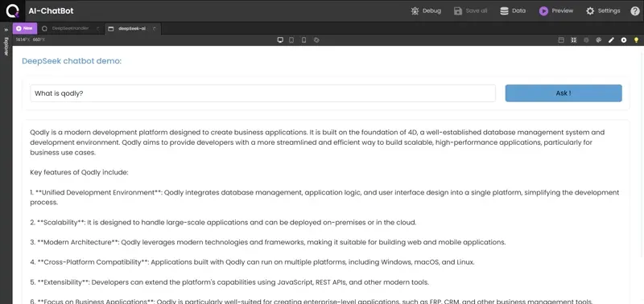The image size is (644, 304).
Task: Open the help question mark icon
Action: coord(635,11)
